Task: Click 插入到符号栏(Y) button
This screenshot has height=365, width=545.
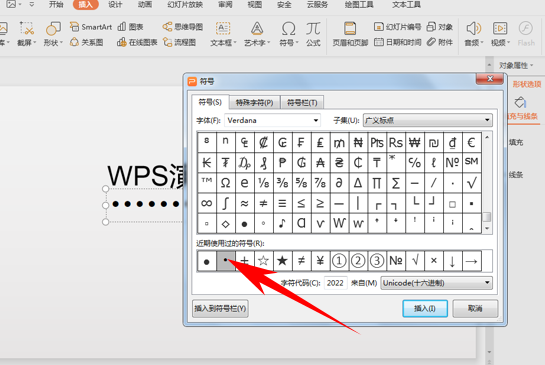Action: [x=220, y=308]
